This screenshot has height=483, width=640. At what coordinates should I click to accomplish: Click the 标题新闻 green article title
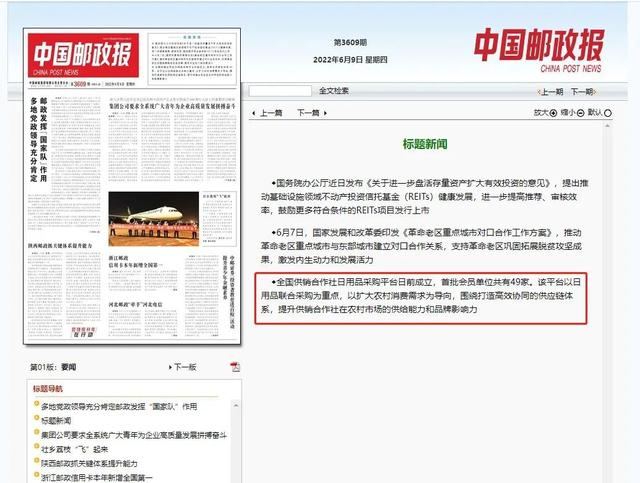[425, 144]
